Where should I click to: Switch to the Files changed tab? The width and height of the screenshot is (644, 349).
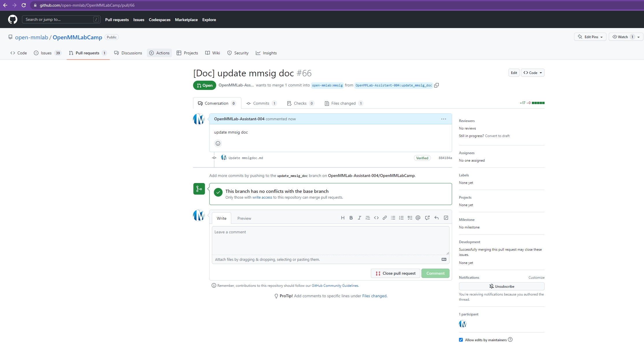pyautogui.click(x=343, y=104)
